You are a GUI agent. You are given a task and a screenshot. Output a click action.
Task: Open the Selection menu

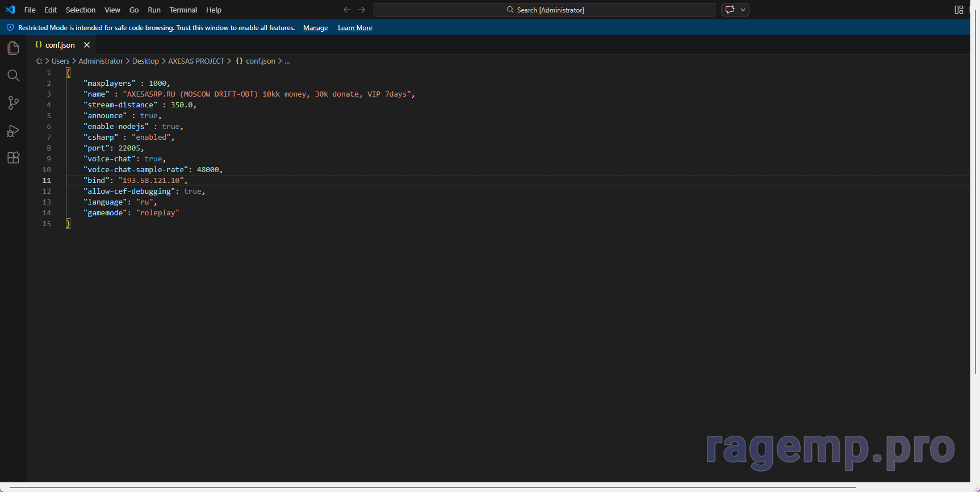pos(81,10)
